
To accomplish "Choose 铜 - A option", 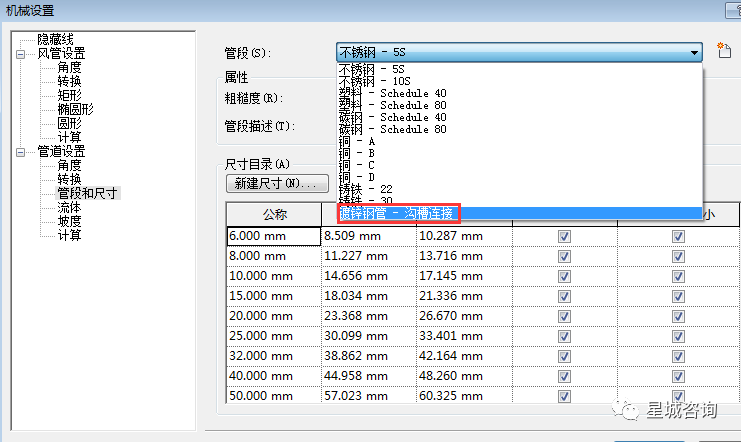I will [520, 141].
